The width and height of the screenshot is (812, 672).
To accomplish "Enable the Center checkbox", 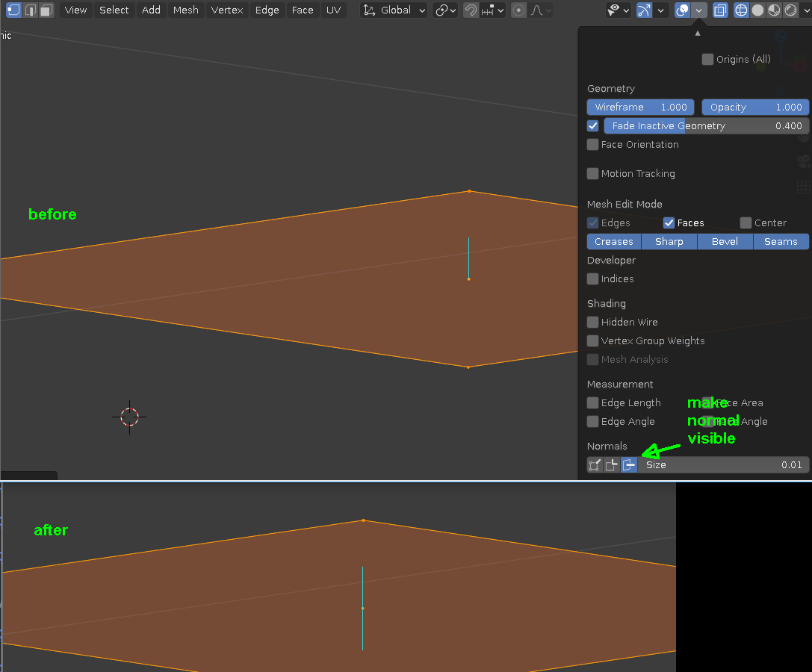I will point(746,223).
